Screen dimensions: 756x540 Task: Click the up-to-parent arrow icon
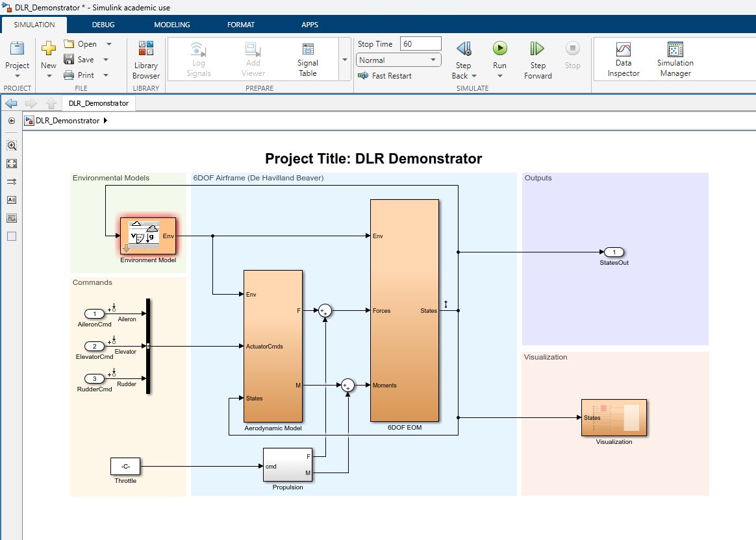[51, 103]
